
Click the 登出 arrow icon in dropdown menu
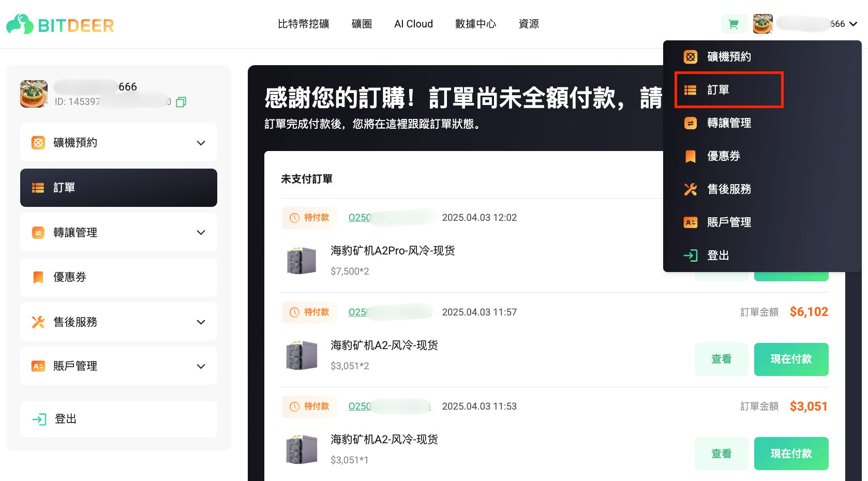(x=691, y=255)
